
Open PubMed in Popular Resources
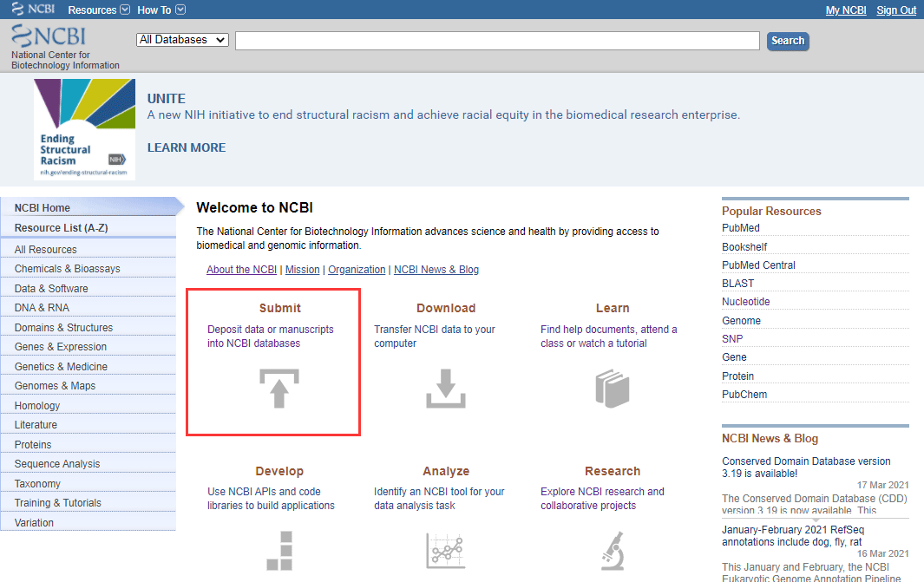(x=741, y=228)
